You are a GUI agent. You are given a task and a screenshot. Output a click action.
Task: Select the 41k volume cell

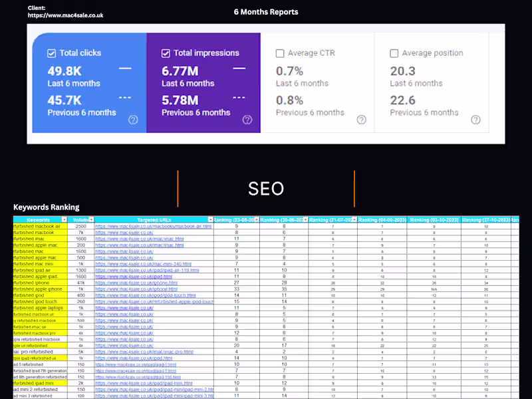(x=80, y=283)
